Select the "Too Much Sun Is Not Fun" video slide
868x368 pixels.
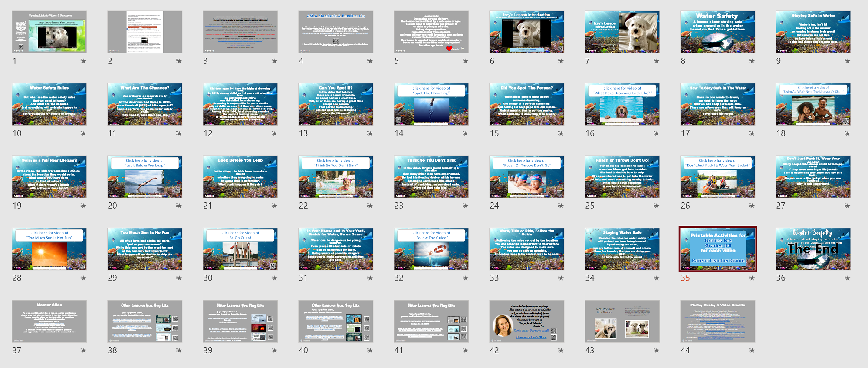[x=49, y=249]
